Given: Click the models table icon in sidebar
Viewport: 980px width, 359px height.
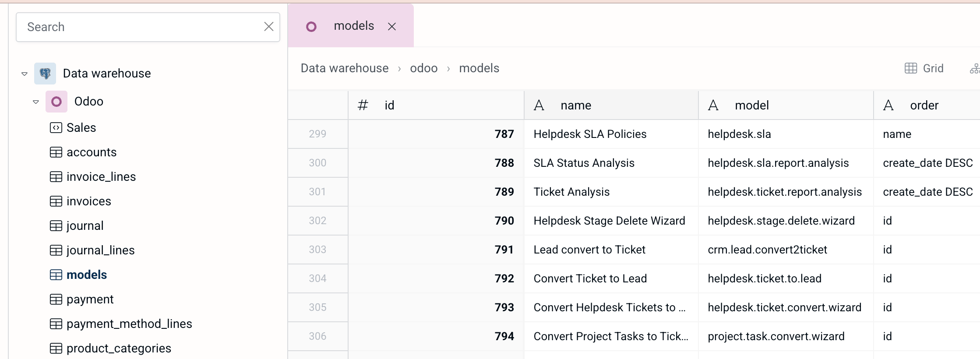Looking at the screenshot, I should 56,275.
